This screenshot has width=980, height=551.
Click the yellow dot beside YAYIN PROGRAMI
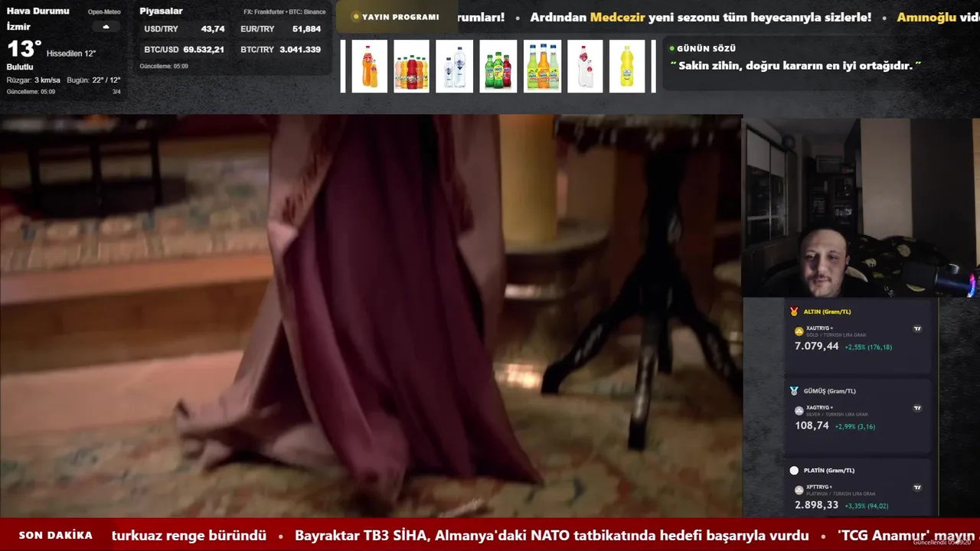point(356,17)
